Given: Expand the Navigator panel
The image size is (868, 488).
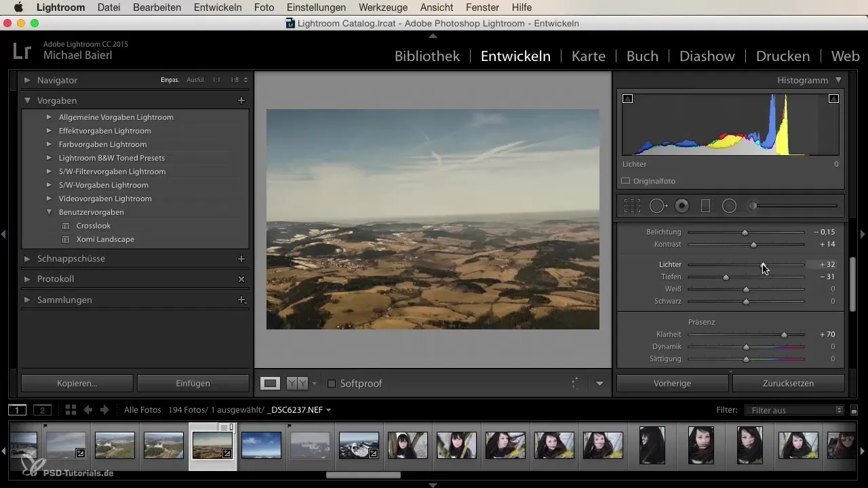Looking at the screenshot, I should 27,80.
